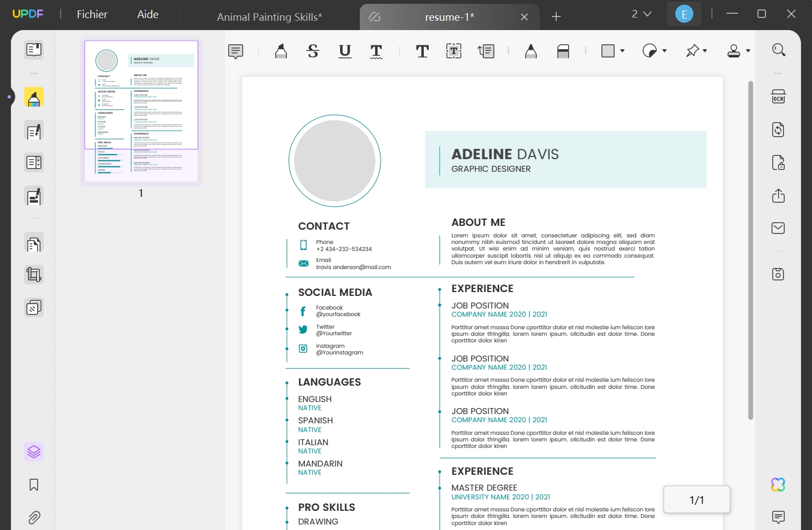Select the Pencil drawing tool
This screenshot has height=530, width=812.
click(x=531, y=51)
